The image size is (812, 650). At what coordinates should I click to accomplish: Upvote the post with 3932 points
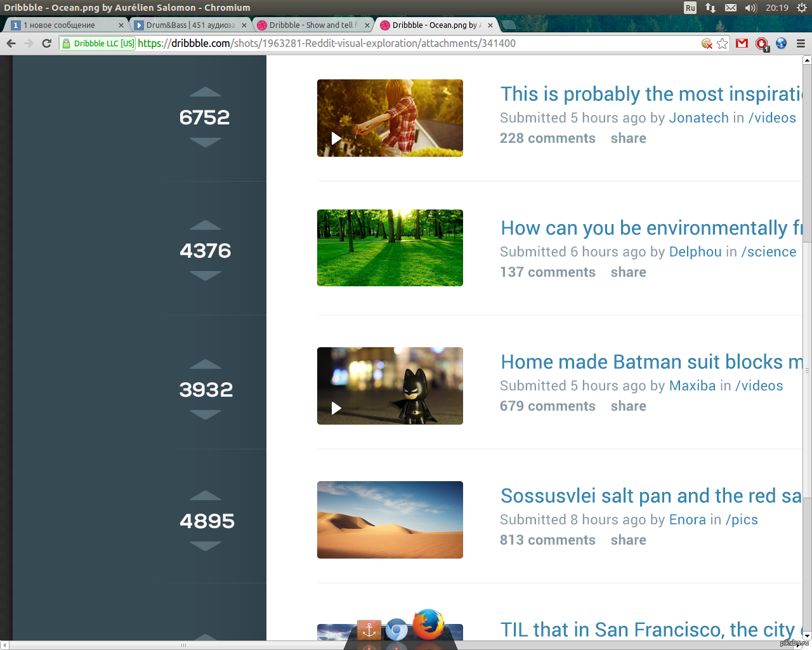[205, 364]
